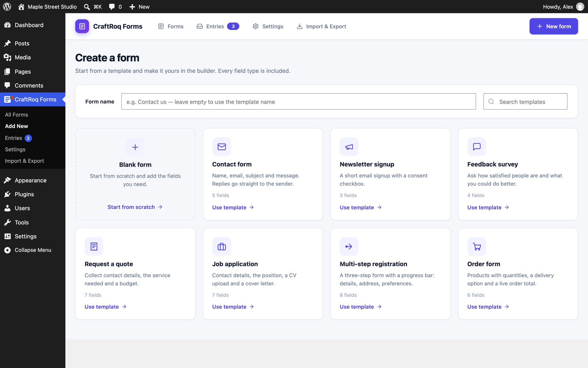Click the Search templates field
This screenshot has height=368, width=588.
[x=525, y=102]
